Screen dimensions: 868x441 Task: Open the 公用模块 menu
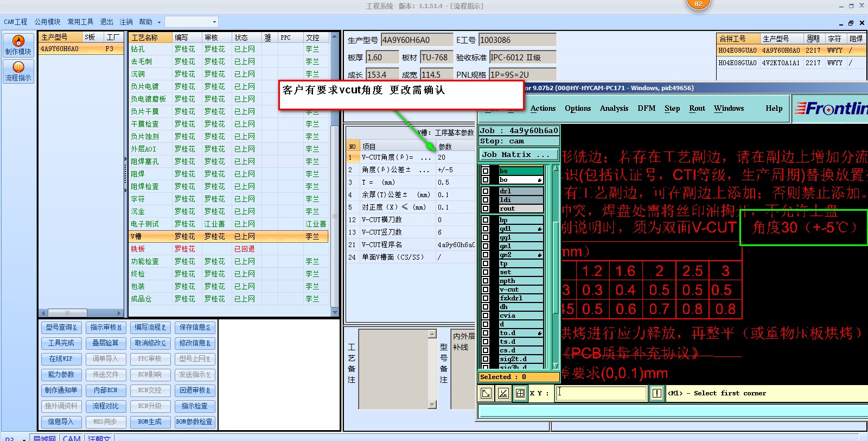[x=48, y=22]
